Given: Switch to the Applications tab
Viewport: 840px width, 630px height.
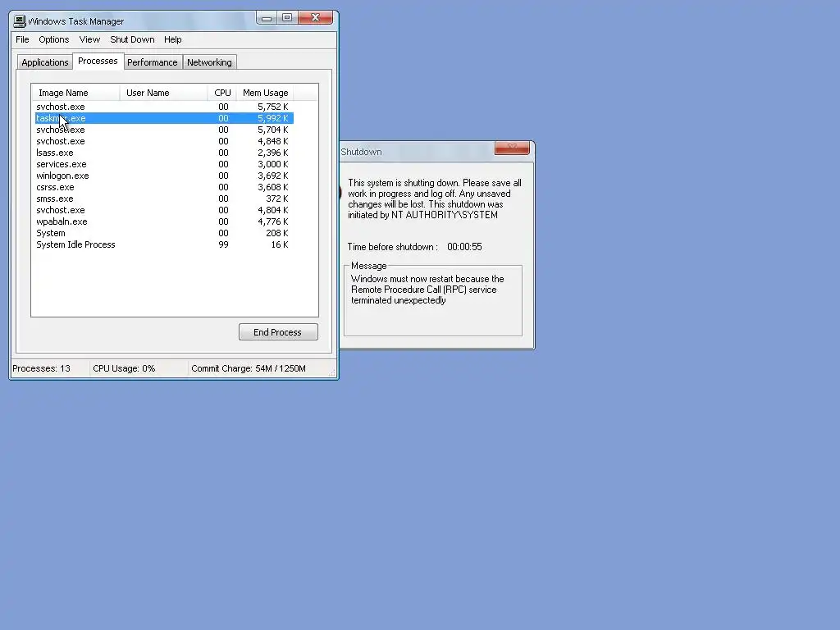Looking at the screenshot, I should (45, 62).
